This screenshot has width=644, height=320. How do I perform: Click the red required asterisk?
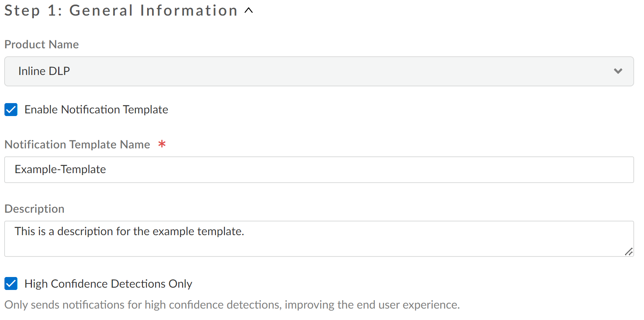click(x=162, y=144)
